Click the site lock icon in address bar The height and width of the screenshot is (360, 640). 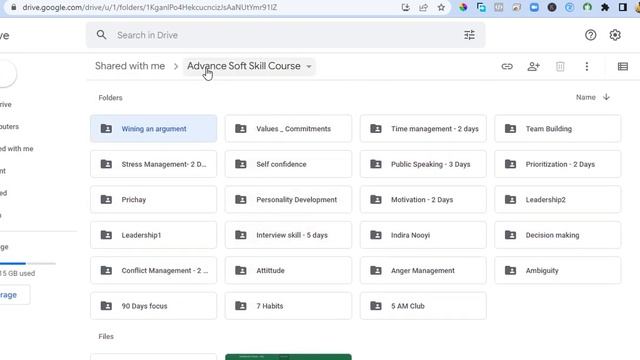(x=13, y=7)
